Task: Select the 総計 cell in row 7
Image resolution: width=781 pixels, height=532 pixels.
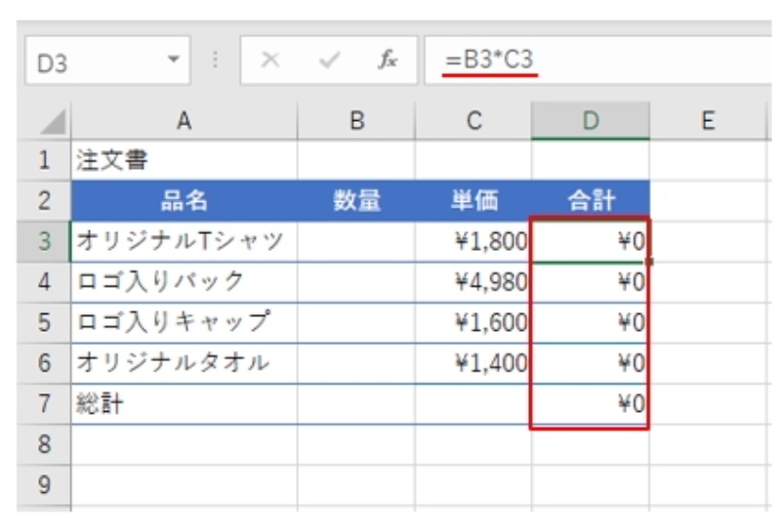Action: 184,404
